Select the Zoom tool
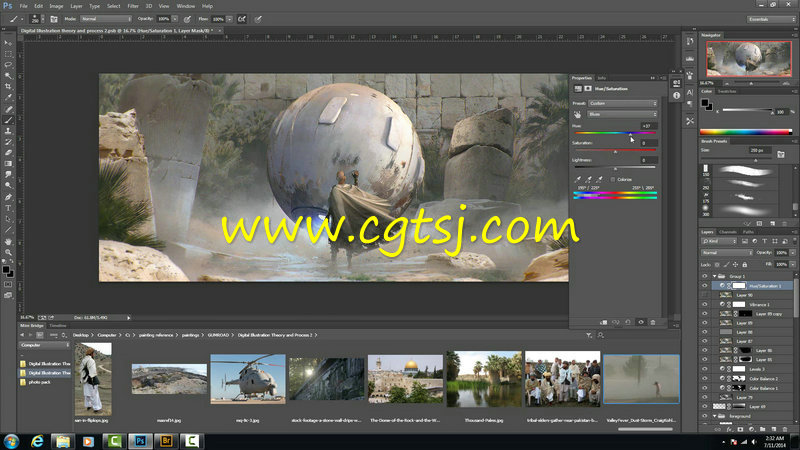This screenshot has width=800, height=450. [8, 252]
